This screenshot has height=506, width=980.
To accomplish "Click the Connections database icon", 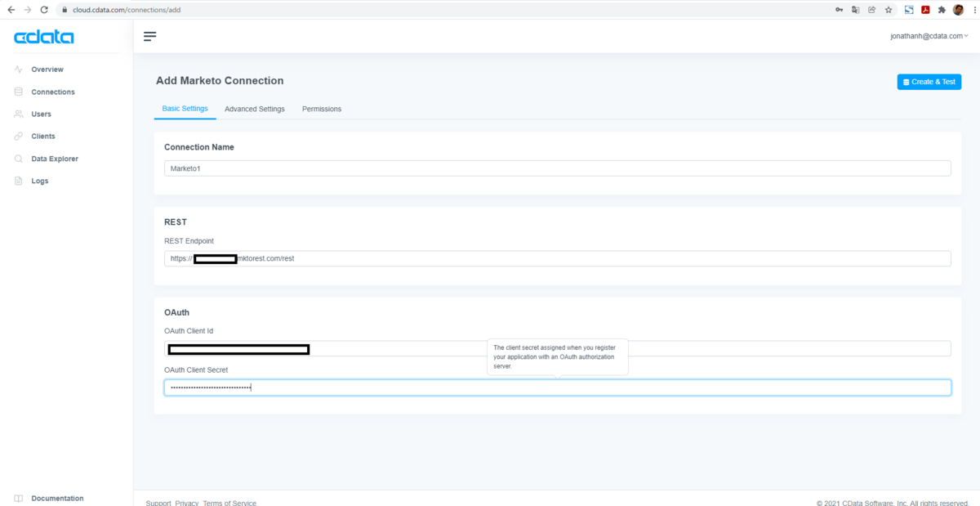I will (x=19, y=92).
